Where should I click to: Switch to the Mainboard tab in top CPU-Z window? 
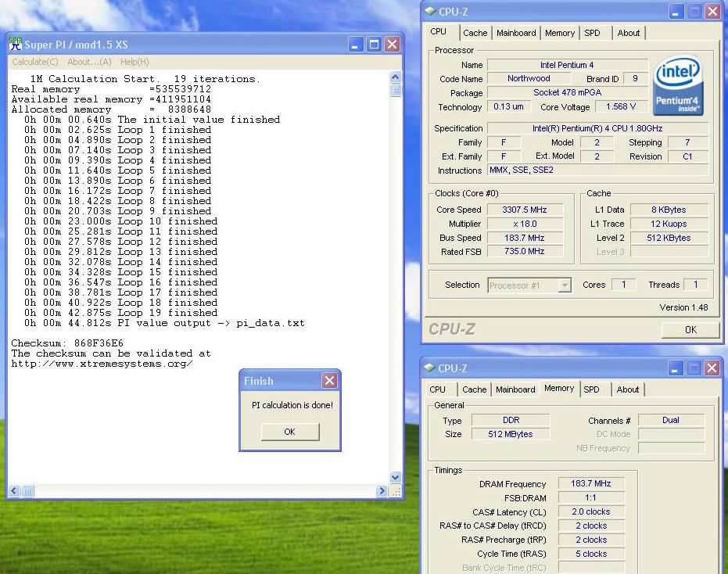[516, 33]
